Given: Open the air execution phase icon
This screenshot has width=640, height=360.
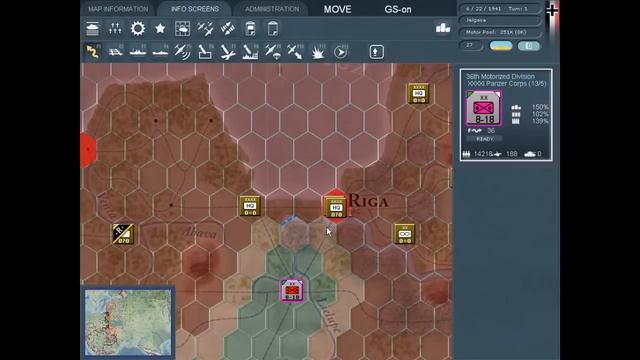Looking at the screenshot, I should (227, 29).
